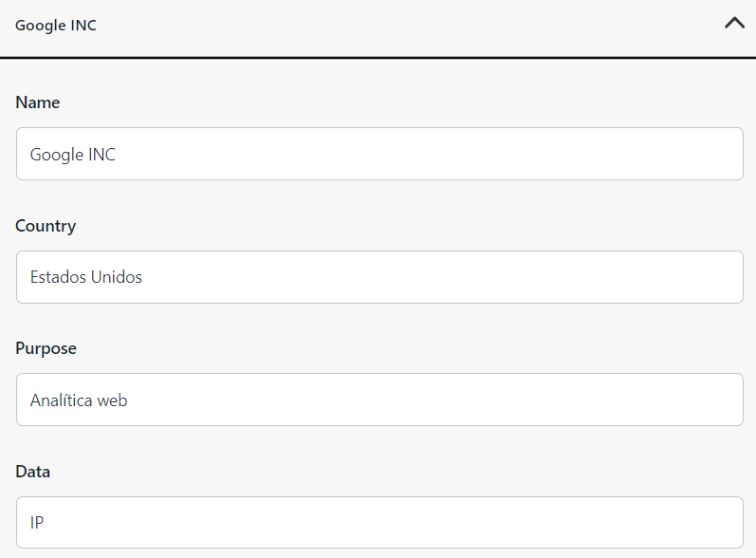Select the word 'Unidos' in Country field
Screen dimensions: 756x558
click(x=116, y=277)
